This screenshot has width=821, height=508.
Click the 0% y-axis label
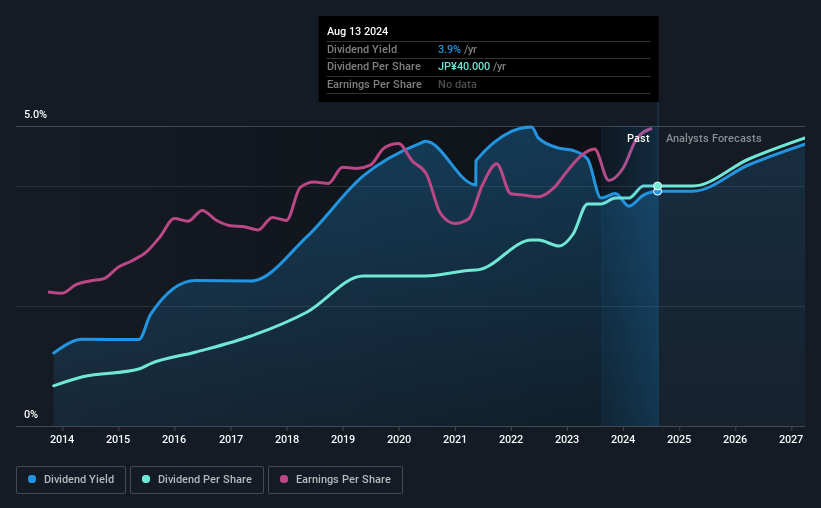point(31,414)
